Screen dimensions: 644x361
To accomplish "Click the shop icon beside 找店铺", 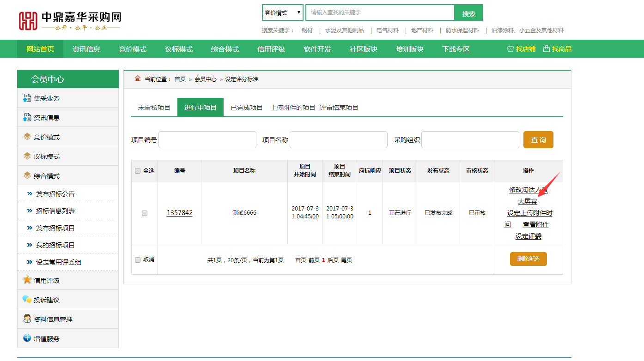I will pos(510,49).
